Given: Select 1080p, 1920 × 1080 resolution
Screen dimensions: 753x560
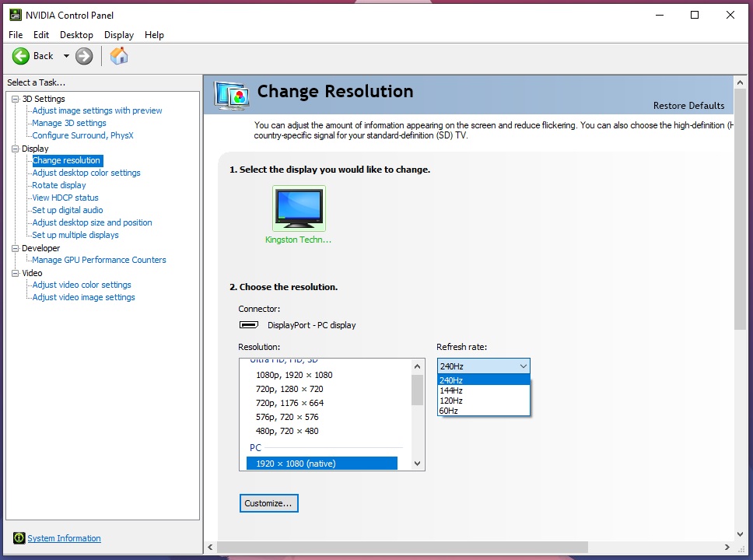Looking at the screenshot, I should tap(294, 375).
